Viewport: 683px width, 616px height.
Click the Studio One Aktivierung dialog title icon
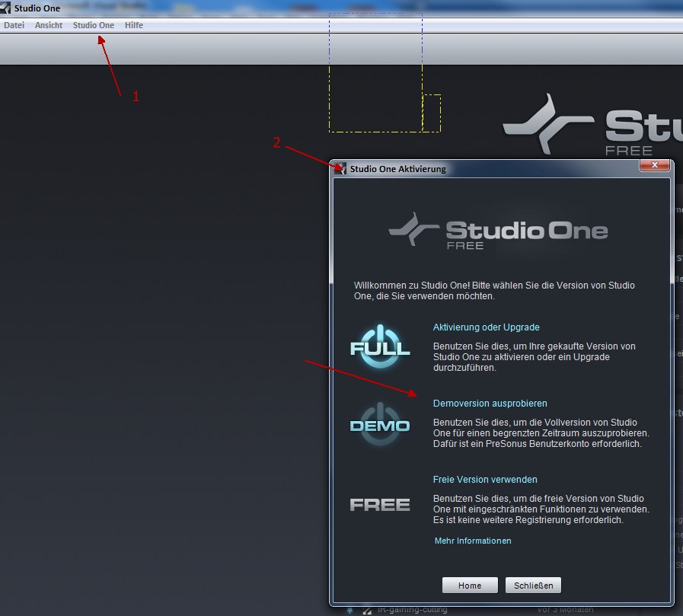[340, 168]
